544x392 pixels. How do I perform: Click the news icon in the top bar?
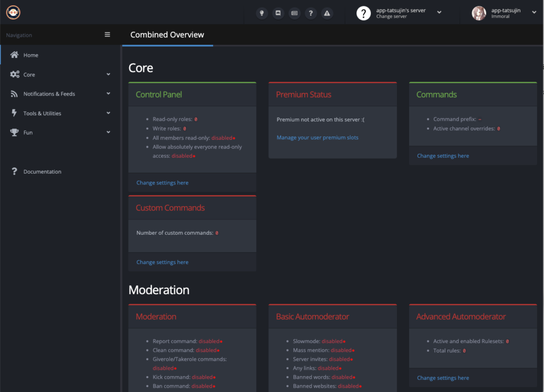(x=294, y=13)
